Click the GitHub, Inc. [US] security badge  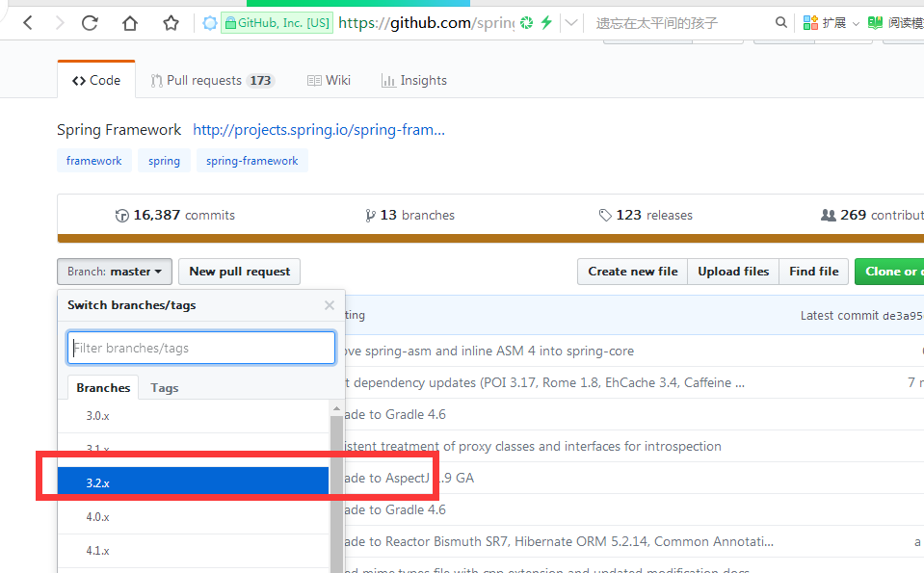[x=277, y=23]
